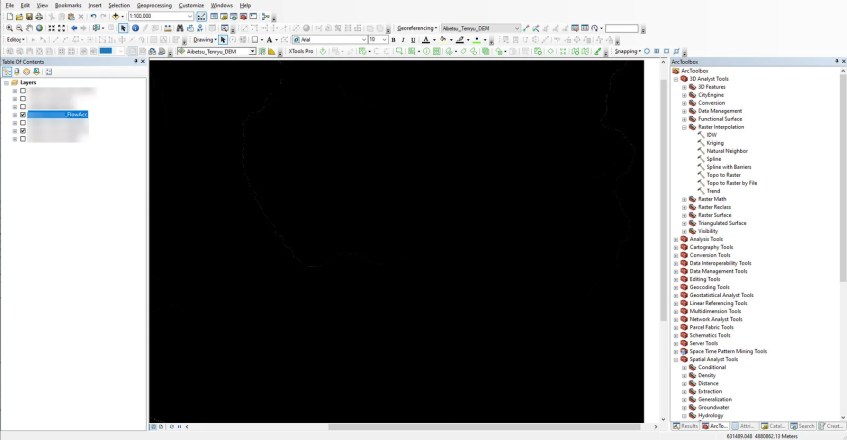Screen dimensions: 847x440
Task: Open the Arial font name dropdown
Action: coord(364,40)
